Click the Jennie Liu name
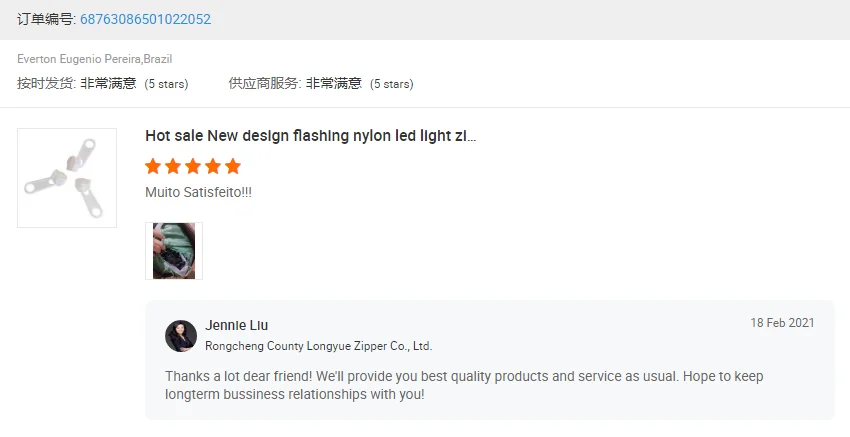This screenshot has width=850, height=437. (237, 325)
